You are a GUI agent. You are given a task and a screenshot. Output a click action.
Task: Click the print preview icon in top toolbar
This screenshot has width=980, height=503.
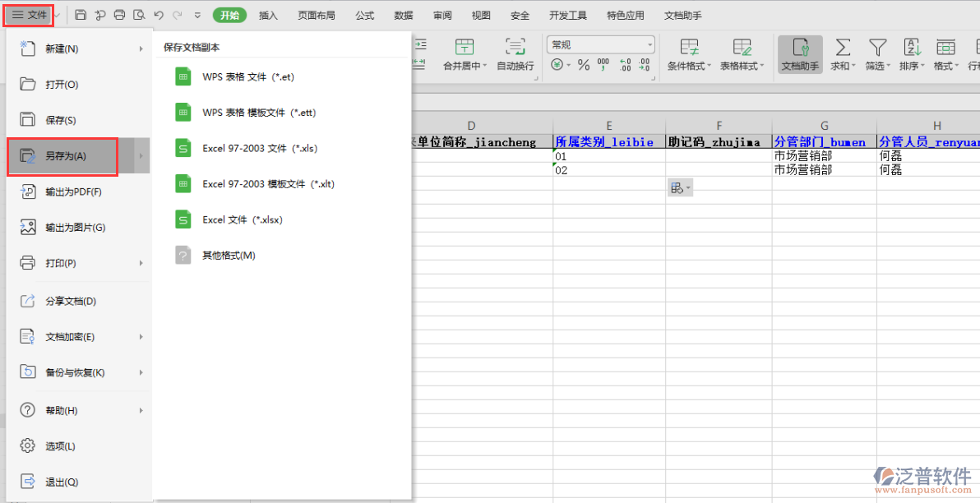coord(139,15)
